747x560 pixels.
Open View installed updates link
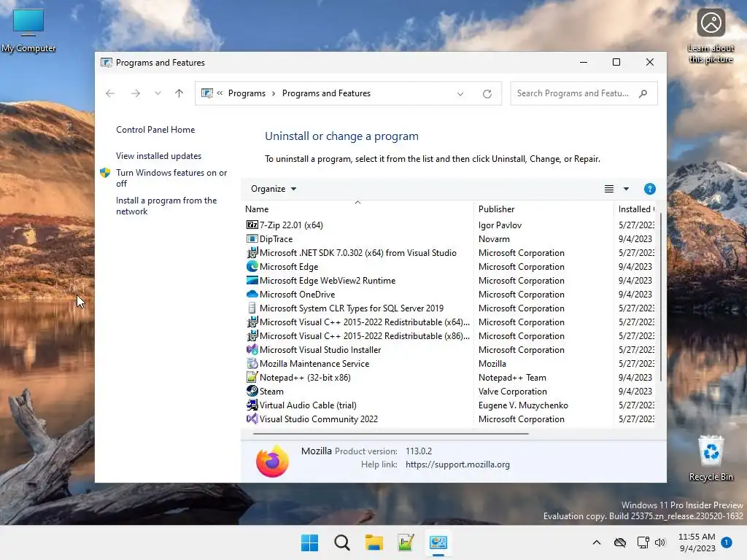tap(158, 156)
